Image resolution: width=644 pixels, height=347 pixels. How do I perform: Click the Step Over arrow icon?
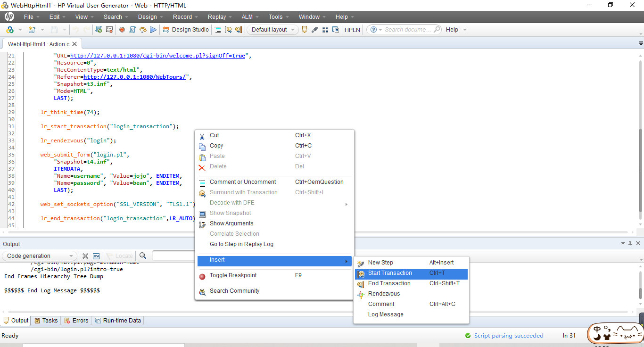143,30
